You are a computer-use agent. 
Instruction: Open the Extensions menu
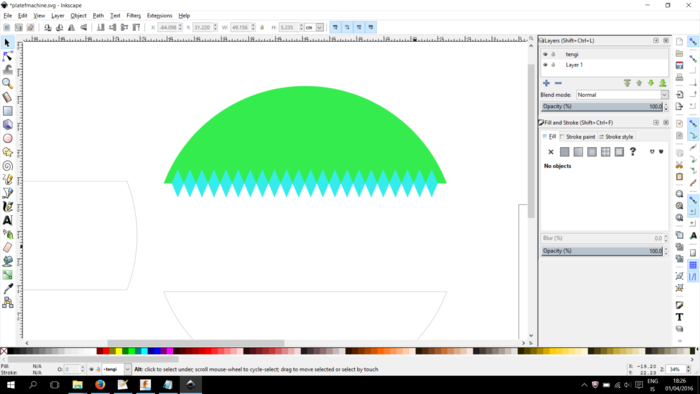point(159,16)
